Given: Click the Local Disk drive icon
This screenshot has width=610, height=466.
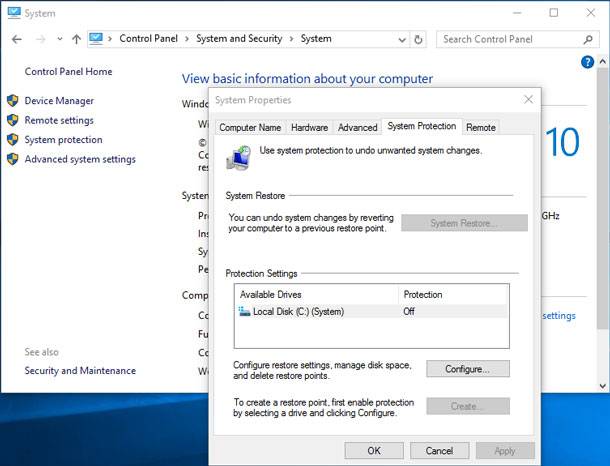Looking at the screenshot, I should coord(244,312).
